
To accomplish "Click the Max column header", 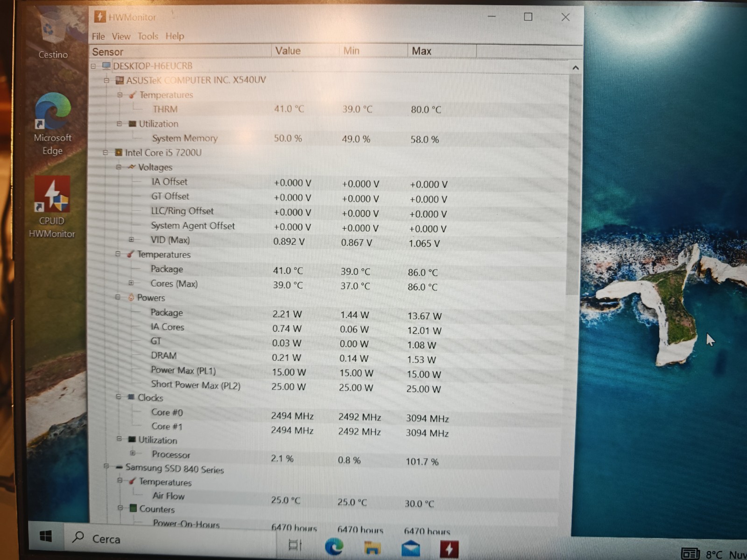I will (x=442, y=51).
